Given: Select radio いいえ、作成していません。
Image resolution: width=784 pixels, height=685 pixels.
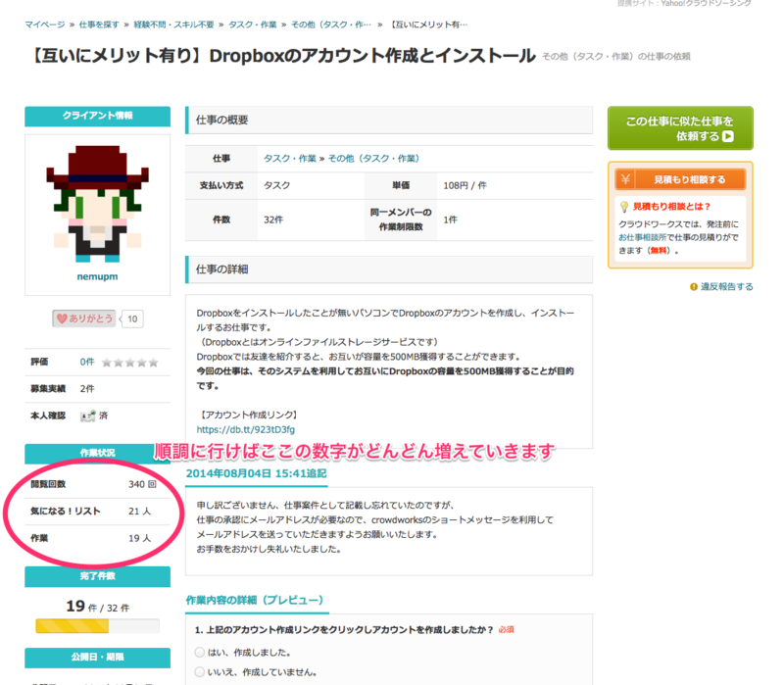Looking at the screenshot, I should [x=200, y=671].
